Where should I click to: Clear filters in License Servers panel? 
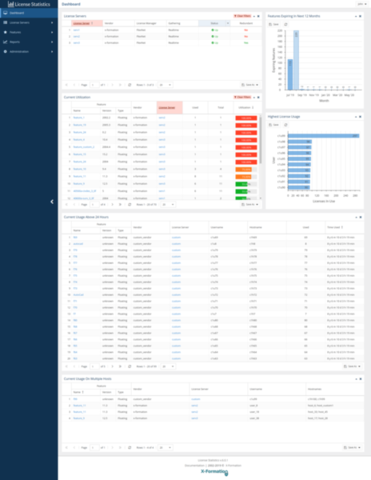point(242,16)
